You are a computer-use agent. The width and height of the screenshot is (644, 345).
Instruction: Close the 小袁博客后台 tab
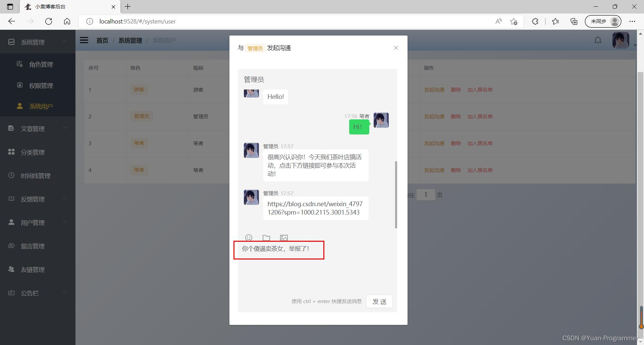click(113, 7)
